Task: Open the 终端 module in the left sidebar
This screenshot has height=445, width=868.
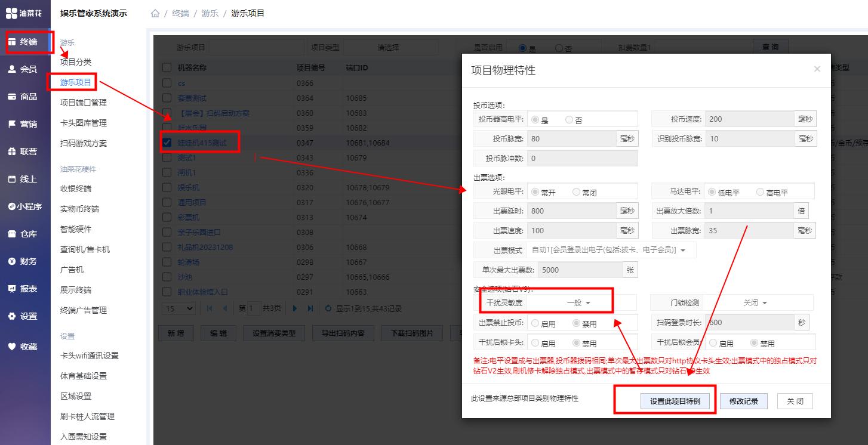Action: pos(24,42)
